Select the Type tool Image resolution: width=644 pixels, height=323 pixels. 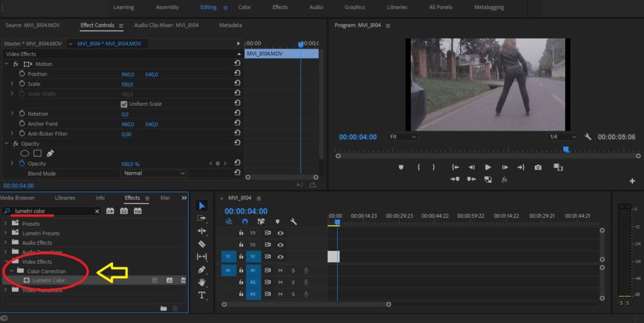point(202,295)
